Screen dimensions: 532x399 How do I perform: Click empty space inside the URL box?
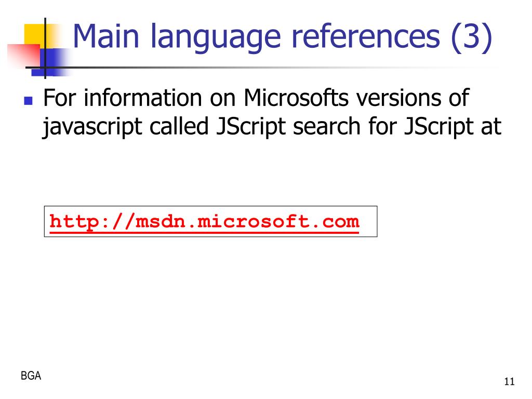point(368,221)
